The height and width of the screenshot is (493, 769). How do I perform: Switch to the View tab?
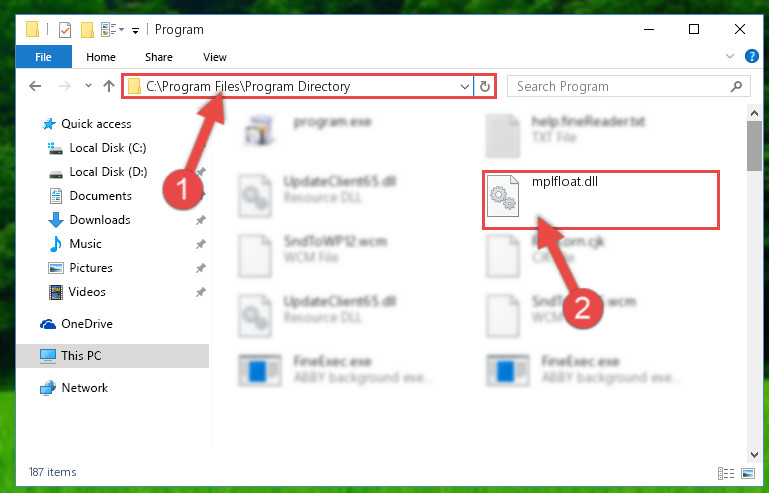tap(215, 57)
